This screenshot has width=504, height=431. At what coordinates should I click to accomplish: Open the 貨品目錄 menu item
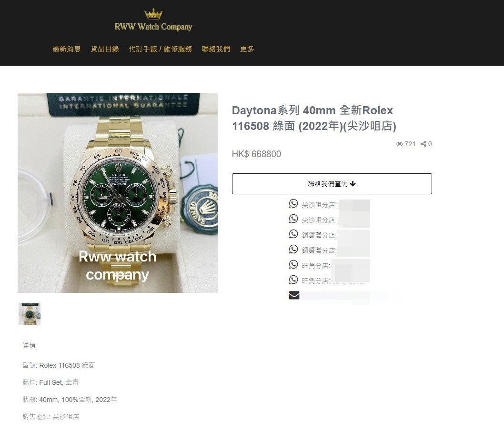105,49
